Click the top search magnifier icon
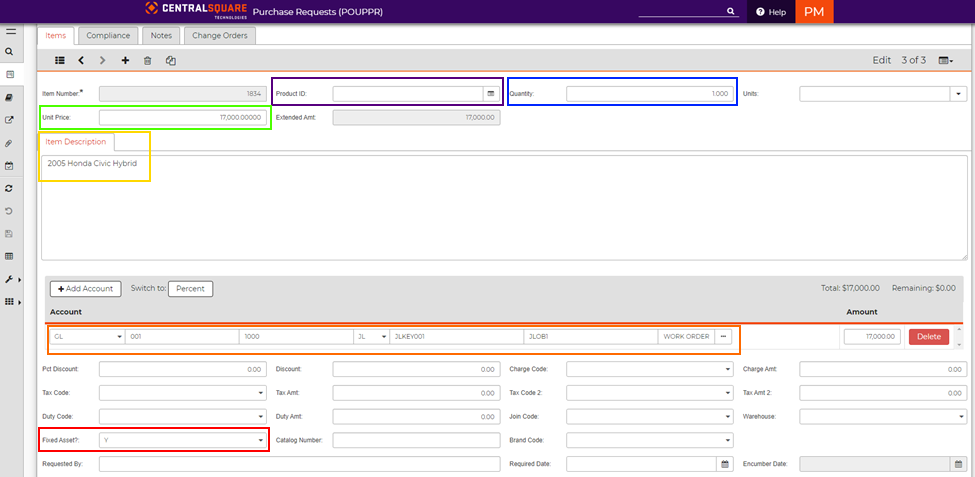Image resolution: width=975 pixels, height=477 pixels. point(731,11)
